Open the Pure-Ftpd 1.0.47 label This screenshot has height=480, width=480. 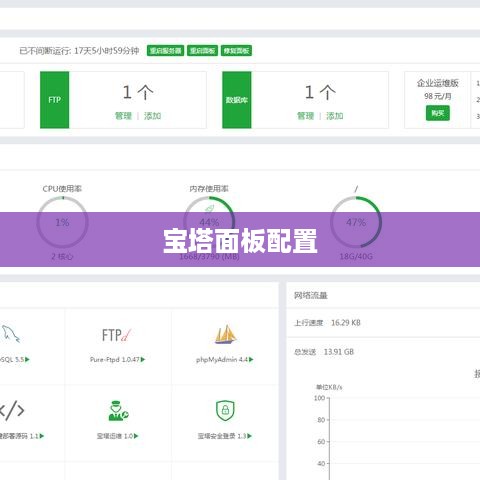pos(115,360)
